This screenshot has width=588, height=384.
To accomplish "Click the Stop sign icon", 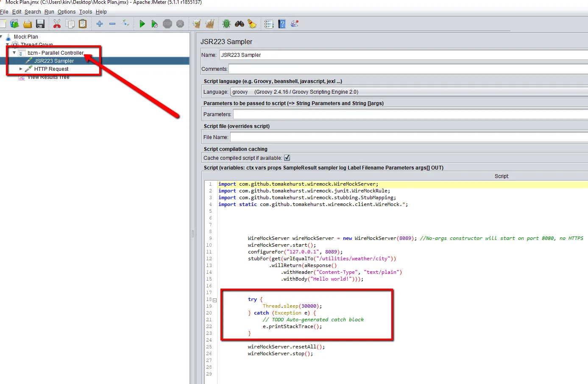I will [x=167, y=24].
